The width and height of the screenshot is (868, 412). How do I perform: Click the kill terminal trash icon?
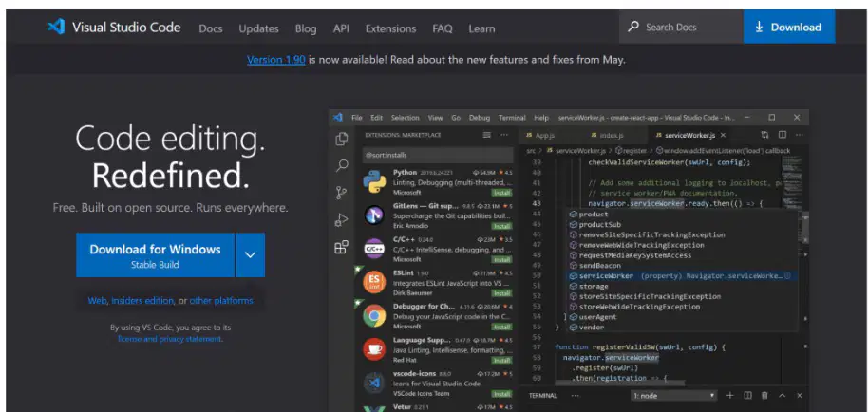pos(764,396)
